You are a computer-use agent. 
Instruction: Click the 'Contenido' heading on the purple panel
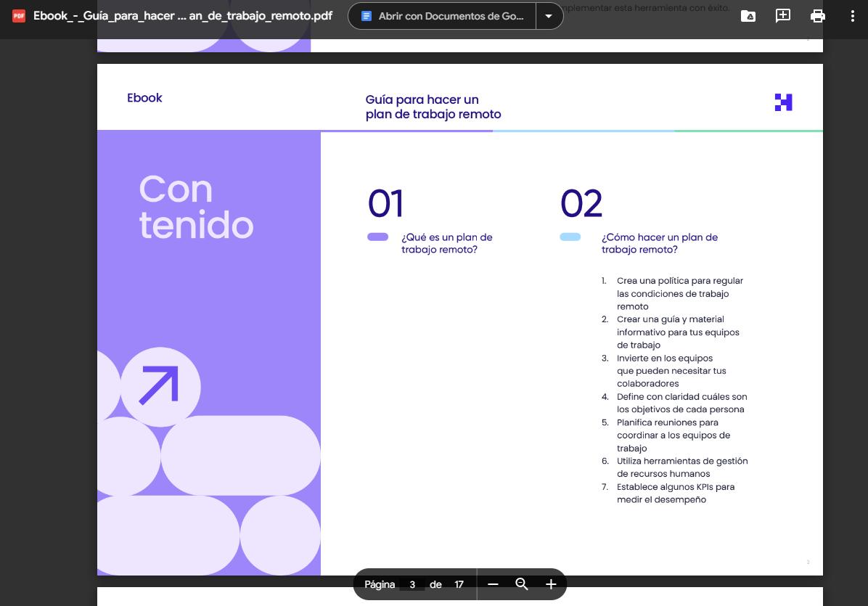[x=197, y=208]
